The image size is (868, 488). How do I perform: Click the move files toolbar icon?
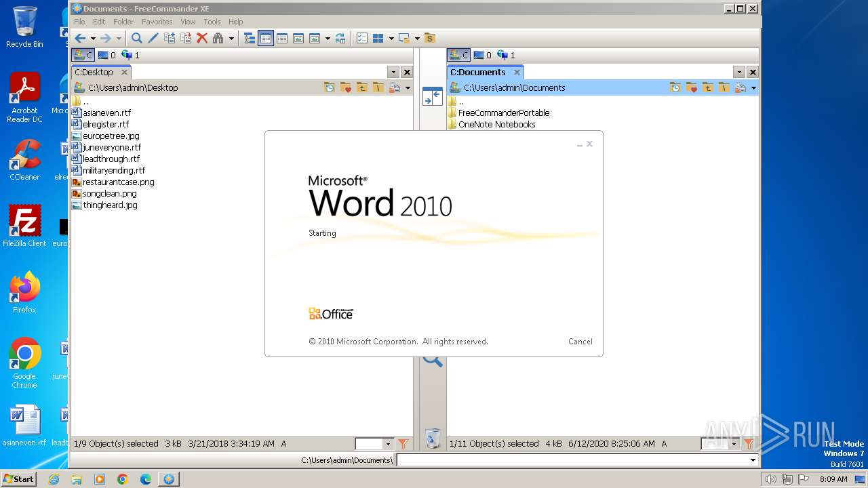[x=186, y=39]
